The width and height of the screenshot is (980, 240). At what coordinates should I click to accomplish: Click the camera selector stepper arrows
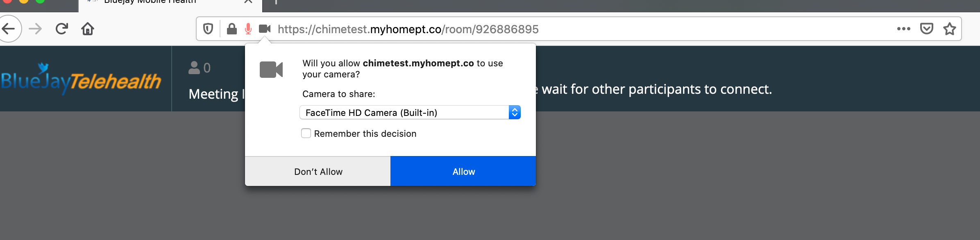pyautogui.click(x=515, y=112)
